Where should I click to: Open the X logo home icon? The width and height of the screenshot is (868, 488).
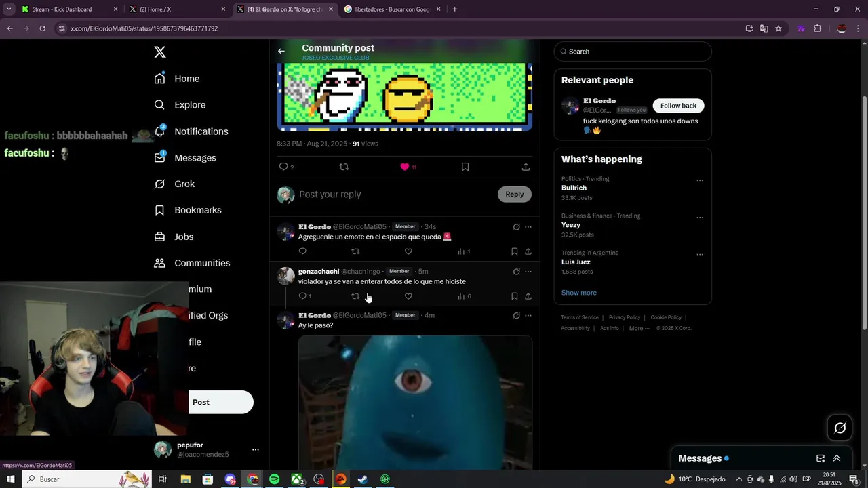click(x=159, y=52)
